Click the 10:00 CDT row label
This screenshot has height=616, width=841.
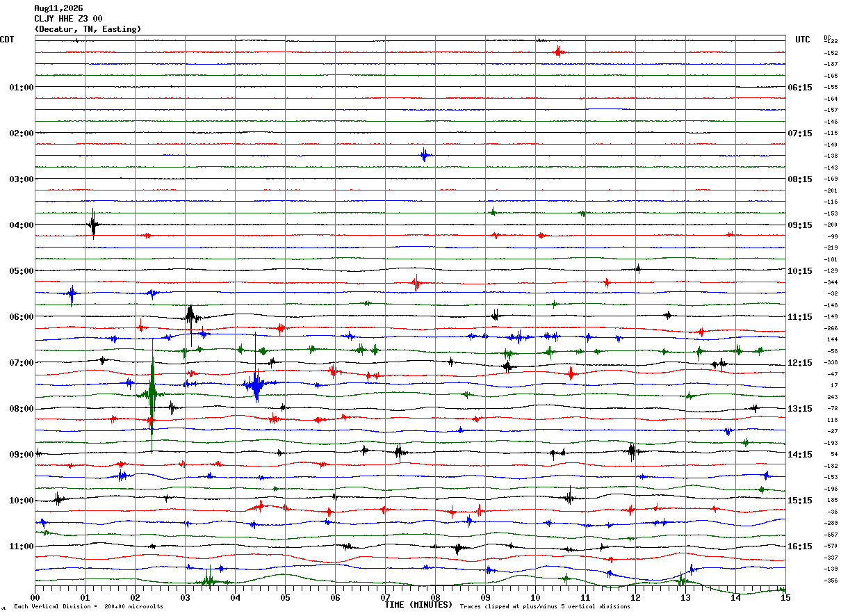click(22, 501)
